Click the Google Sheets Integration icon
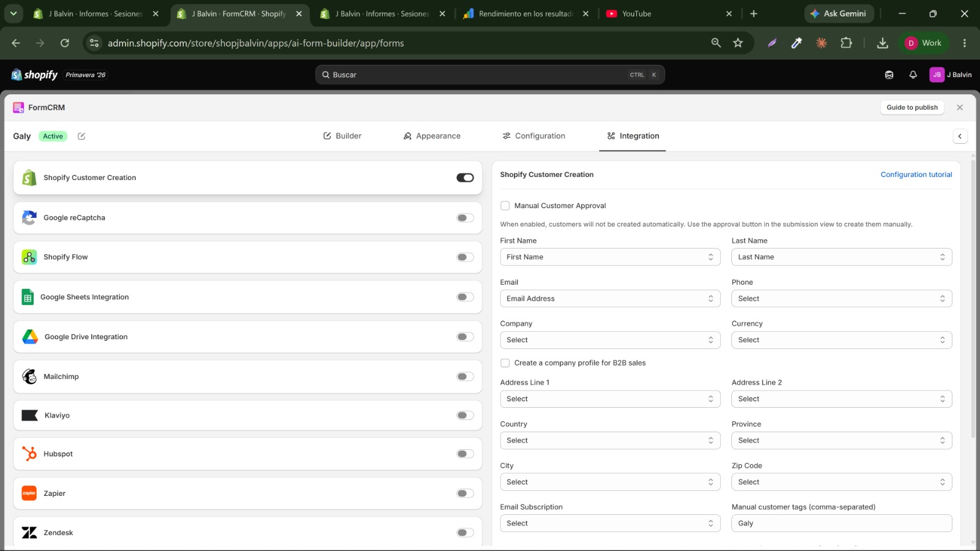This screenshot has height=551, width=980. point(28,297)
